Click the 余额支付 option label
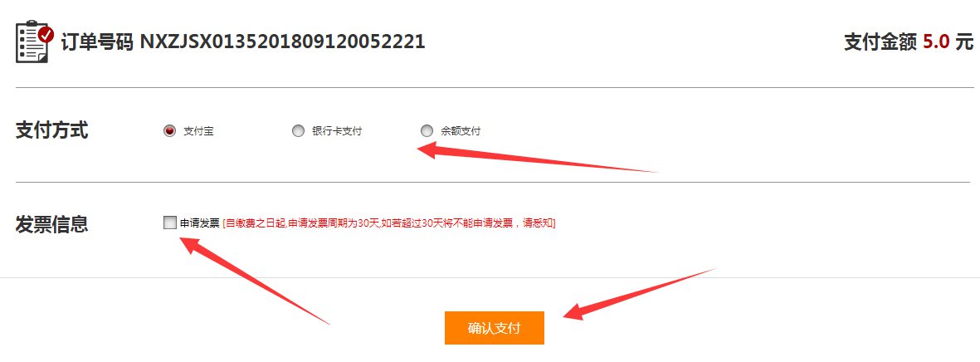The height and width of the screenshot is (362, 980). click(461, 131)
